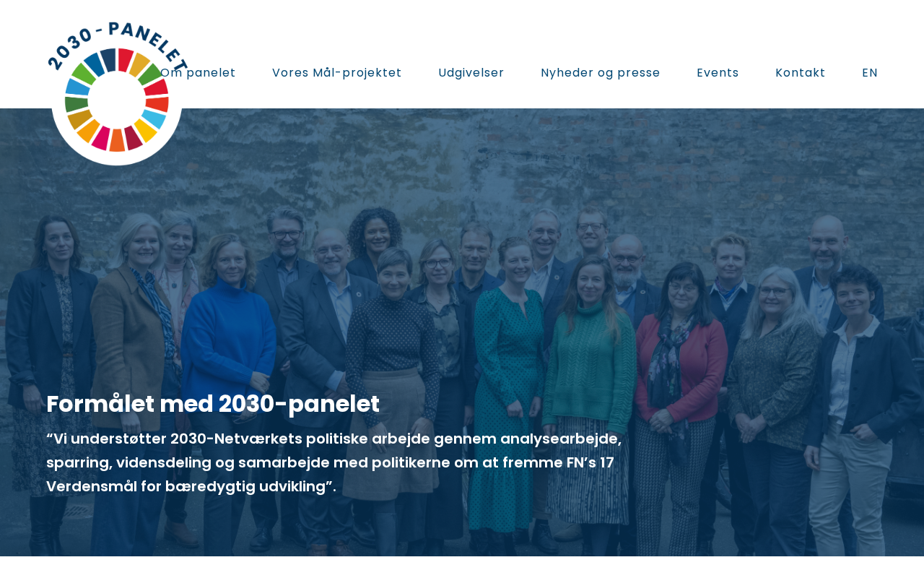Open the Events page
Screen dimensions: 924x578
click(718, 72)
